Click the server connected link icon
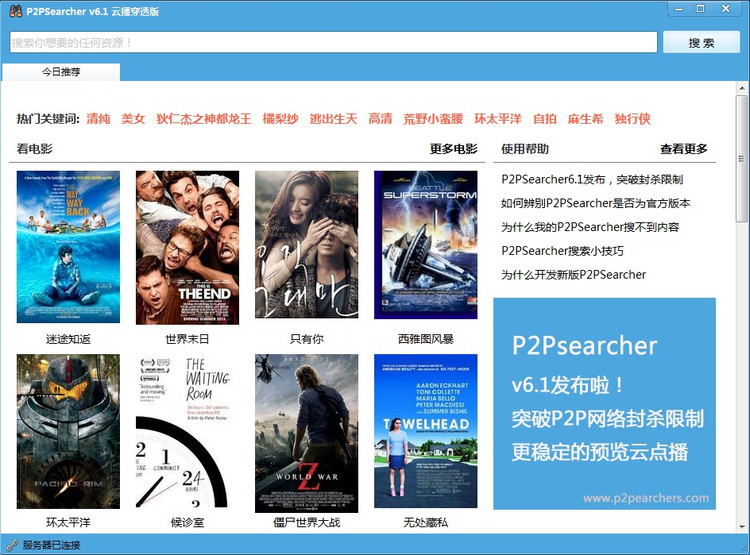This screenshot has height=555, width=750. [12, 545]
